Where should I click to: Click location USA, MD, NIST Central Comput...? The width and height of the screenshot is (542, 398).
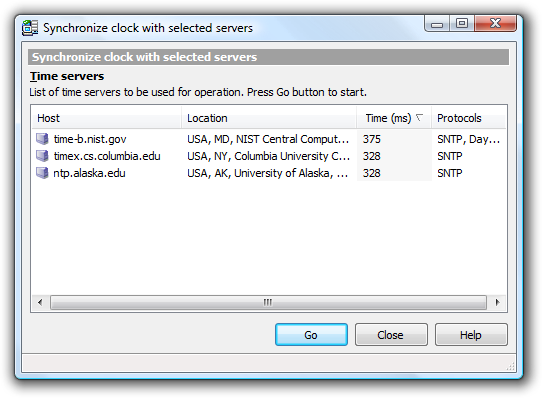click(x=268, y=139)
